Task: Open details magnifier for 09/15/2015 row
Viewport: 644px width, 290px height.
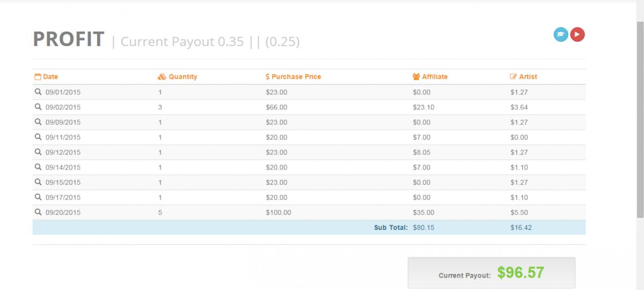Action: [38, 182]
